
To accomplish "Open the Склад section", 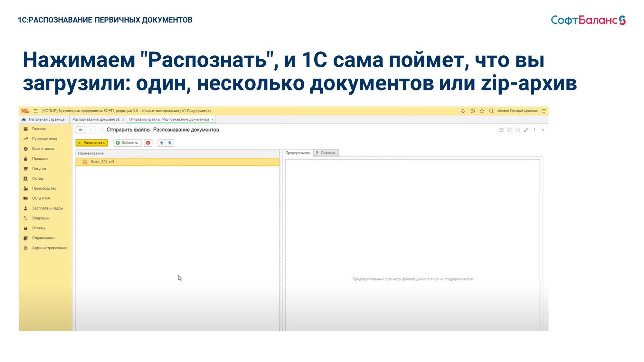I will tap(37, 179).
